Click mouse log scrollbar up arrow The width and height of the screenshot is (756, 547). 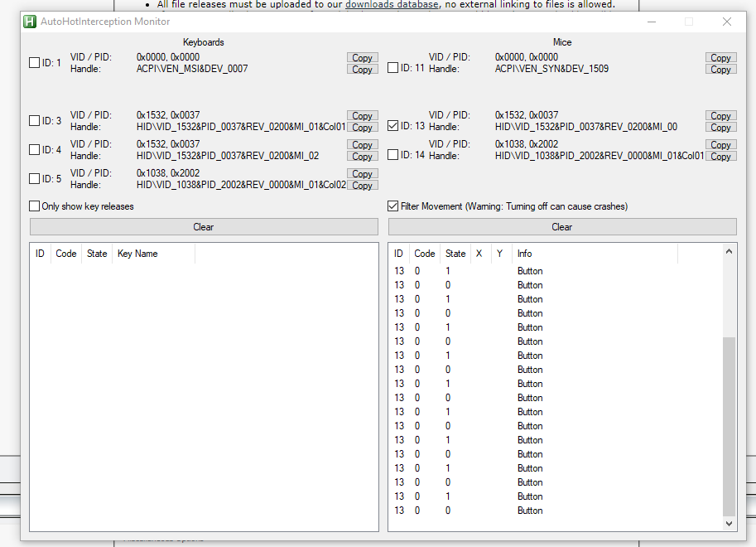729,251
